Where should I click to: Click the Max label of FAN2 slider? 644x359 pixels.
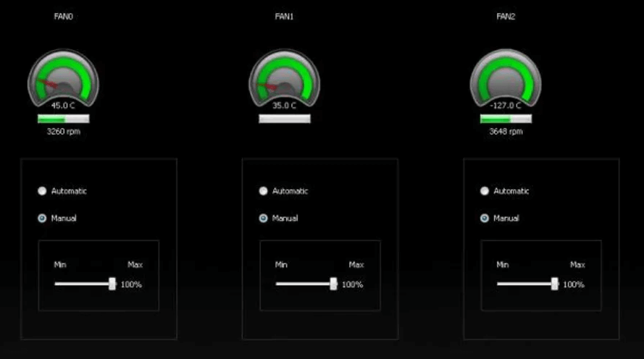(x=578, y=265)
